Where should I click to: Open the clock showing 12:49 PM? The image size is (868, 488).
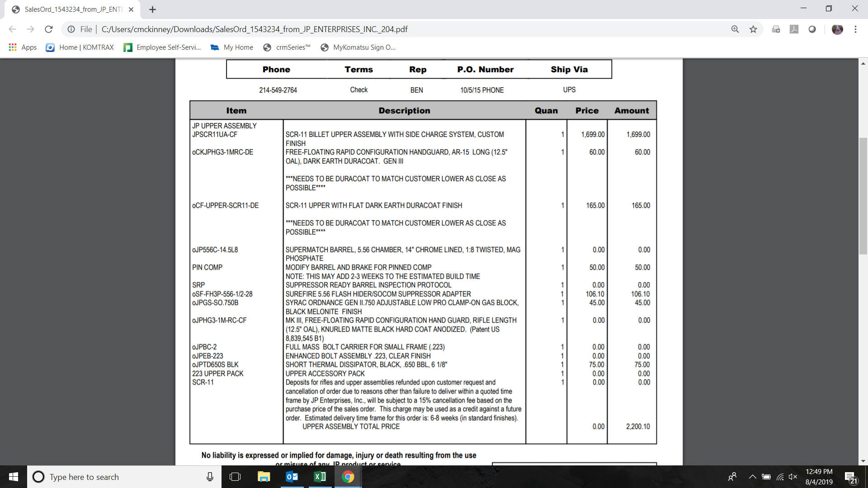[819, 477]
